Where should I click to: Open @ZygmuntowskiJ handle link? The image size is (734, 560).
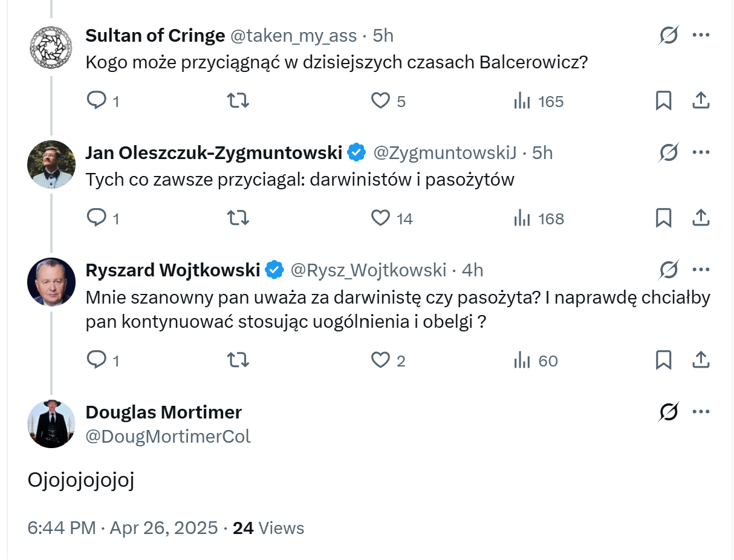coord(444,153)
